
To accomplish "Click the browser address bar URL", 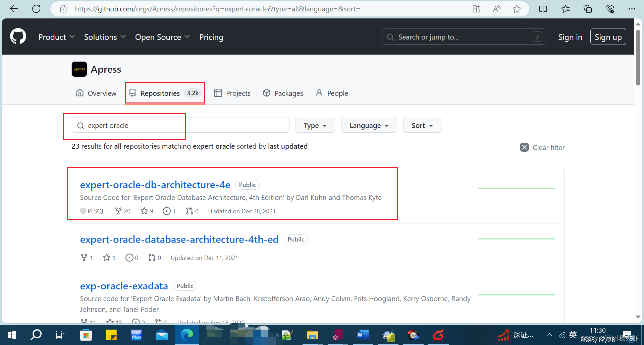I will point(217,9).
